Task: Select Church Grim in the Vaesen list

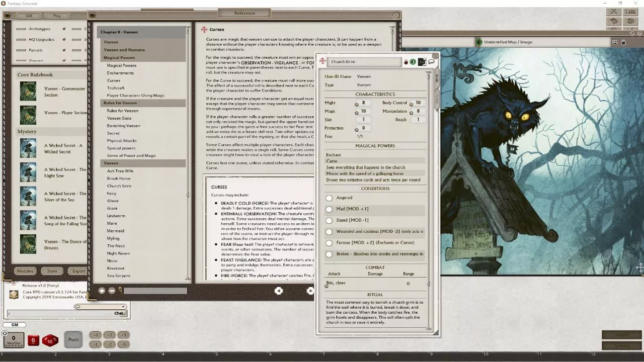Action: (x=119, y=186)
